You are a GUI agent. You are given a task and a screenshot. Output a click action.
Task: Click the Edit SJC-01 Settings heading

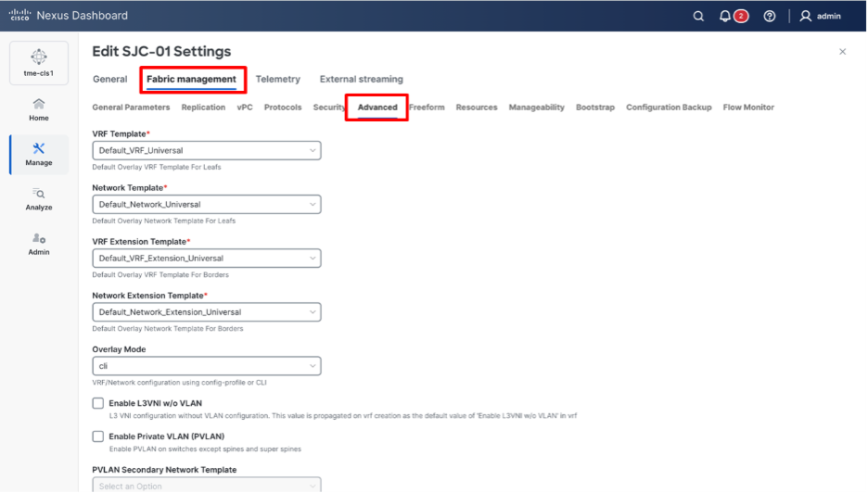point(161,52)
